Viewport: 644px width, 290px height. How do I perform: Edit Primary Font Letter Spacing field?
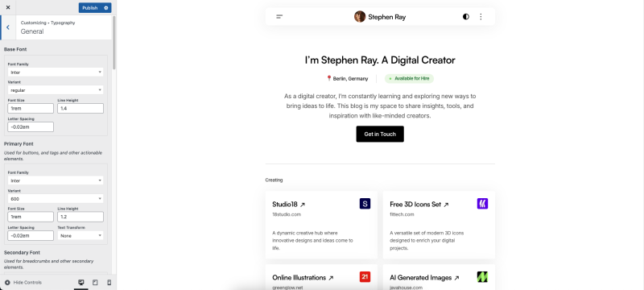pyautogui.click(x=31, y=236)
